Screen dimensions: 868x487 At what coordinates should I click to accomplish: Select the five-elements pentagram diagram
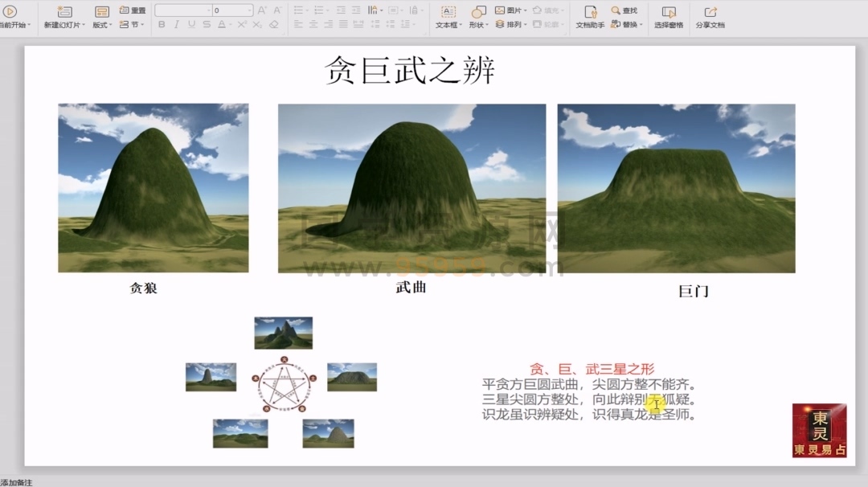[x=284, y=385]
